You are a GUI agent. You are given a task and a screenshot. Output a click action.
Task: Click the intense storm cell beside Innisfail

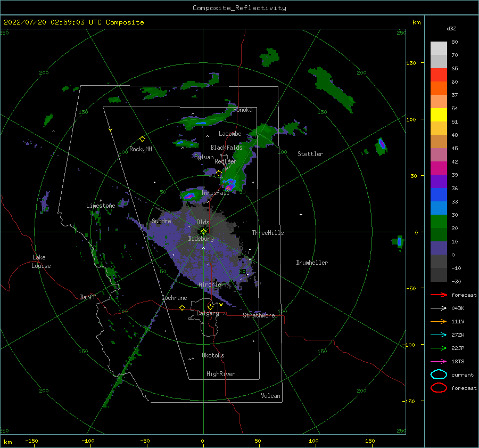point(189,196)
